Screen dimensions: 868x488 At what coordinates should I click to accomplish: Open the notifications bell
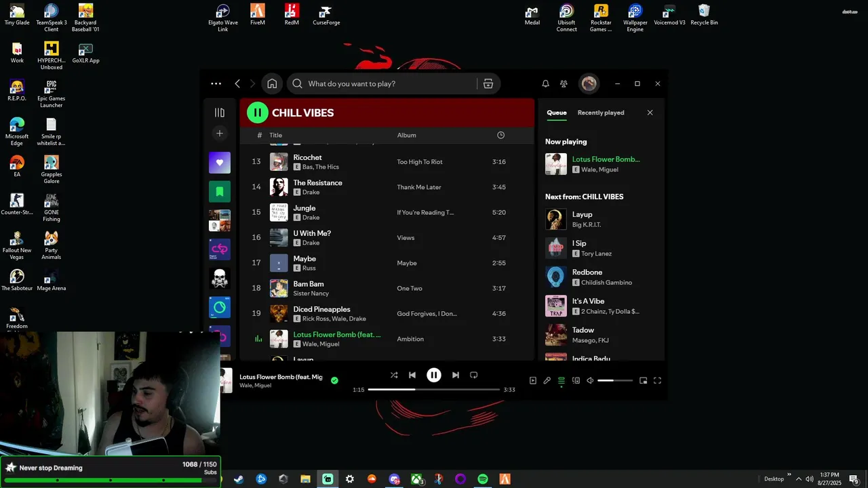click(545, 84)
